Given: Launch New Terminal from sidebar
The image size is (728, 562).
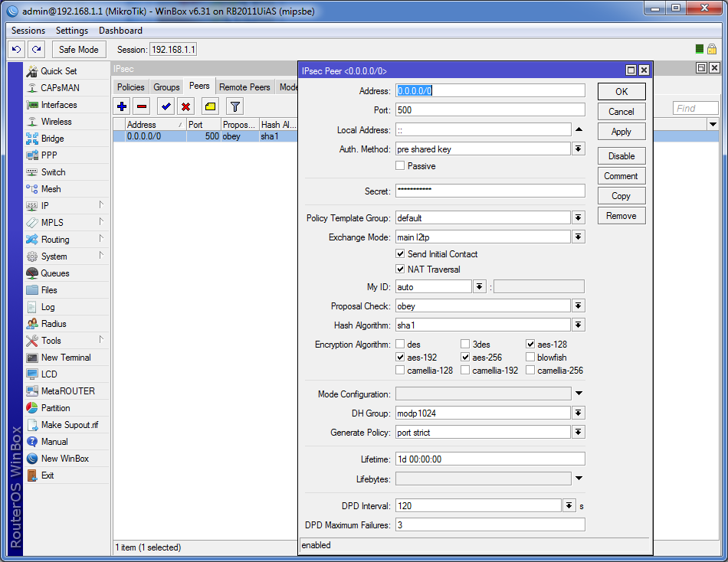Looking at the screenshot, I should coord(67,358).
